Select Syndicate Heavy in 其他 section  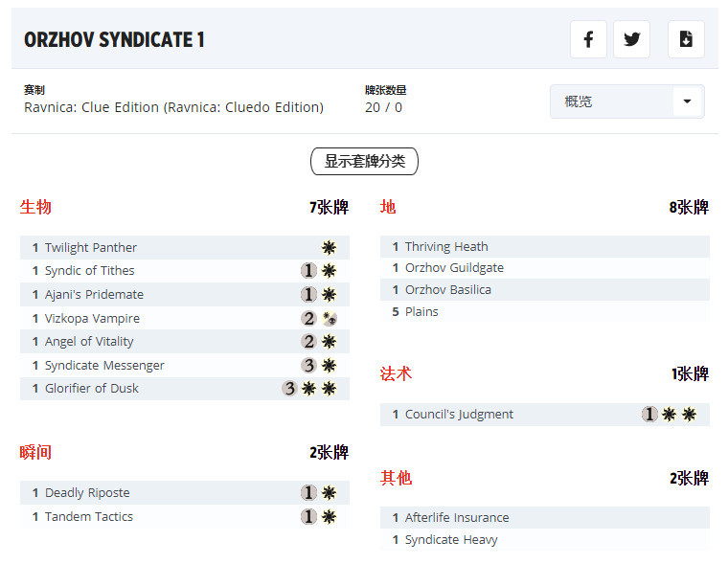[x=451, y=540]
